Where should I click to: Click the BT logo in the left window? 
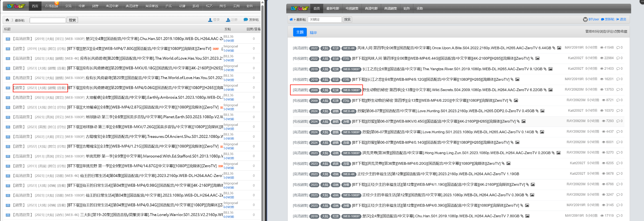16,6
